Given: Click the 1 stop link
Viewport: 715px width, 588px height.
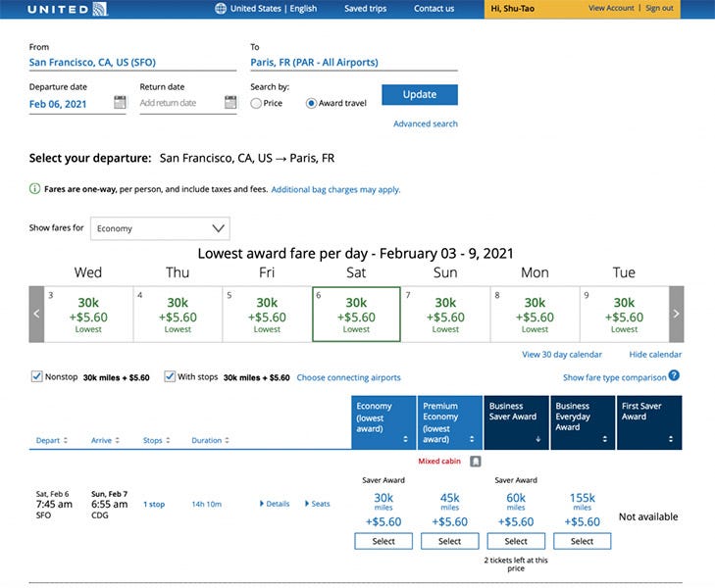Looking at the screenshot, I should tap(154, 504).
